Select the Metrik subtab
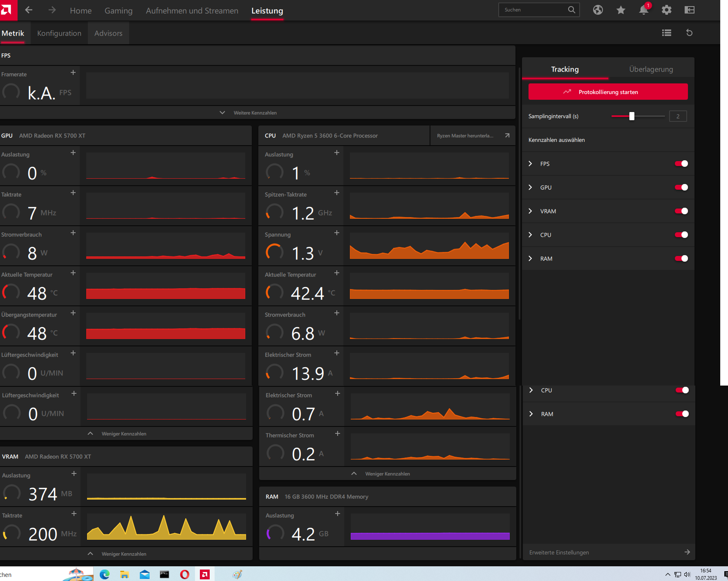728x581 pixels. click(13, 33)
